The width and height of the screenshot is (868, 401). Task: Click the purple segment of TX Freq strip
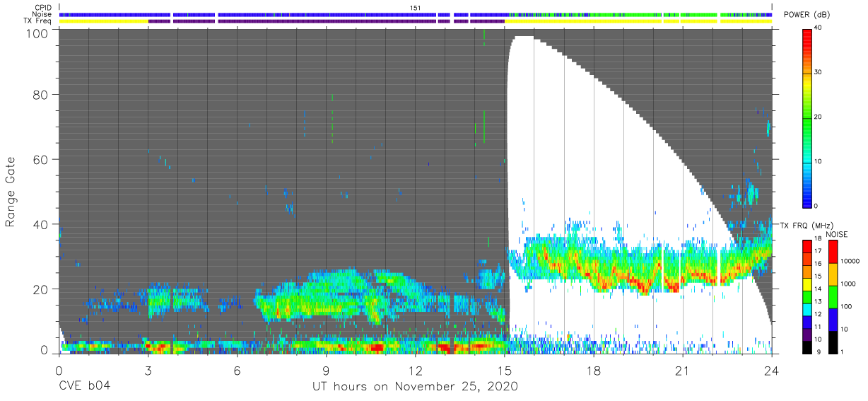pos(326,21)
